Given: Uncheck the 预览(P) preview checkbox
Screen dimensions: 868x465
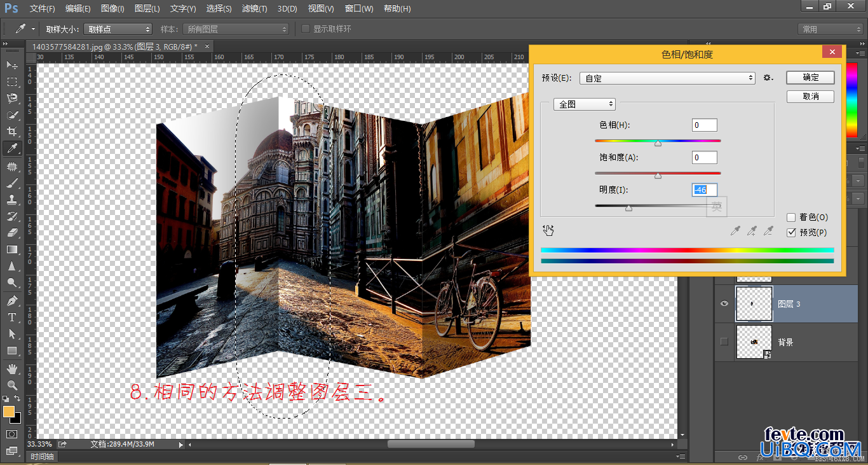Looking at the screenshot, I should tap(791, 232).
